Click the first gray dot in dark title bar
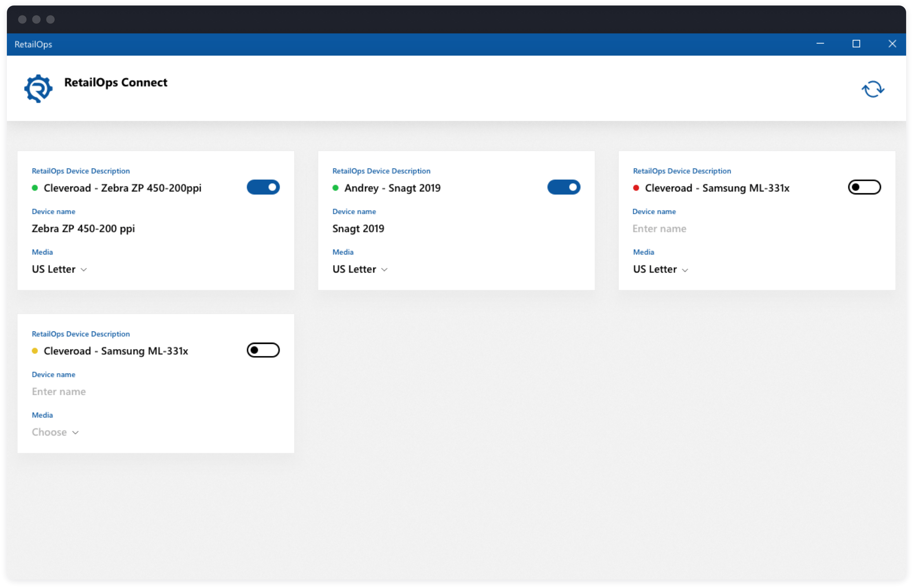The image size is (913, 588). (22, 20)
